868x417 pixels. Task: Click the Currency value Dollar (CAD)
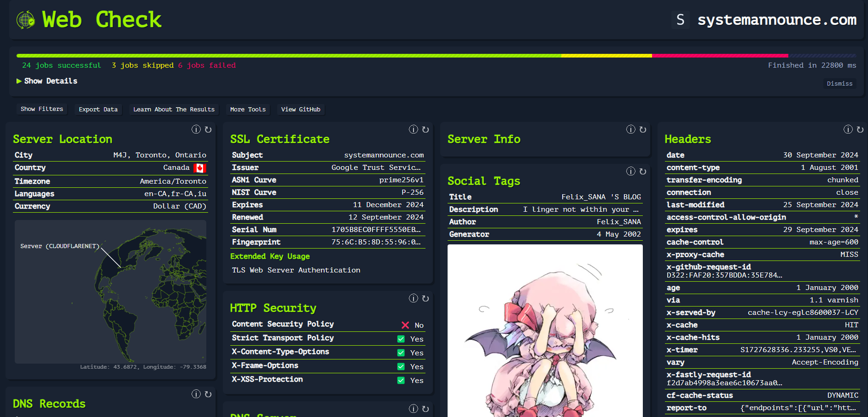(x=180, y=206)
